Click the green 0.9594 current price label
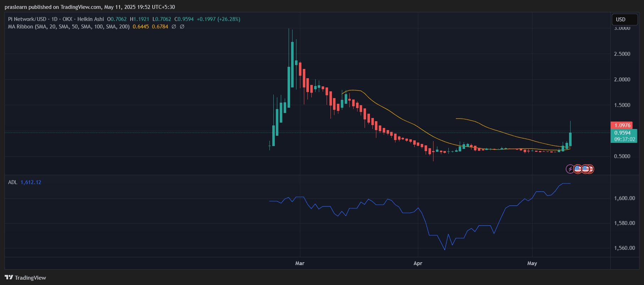Screen dimensions: 644x285 point(624,136)
